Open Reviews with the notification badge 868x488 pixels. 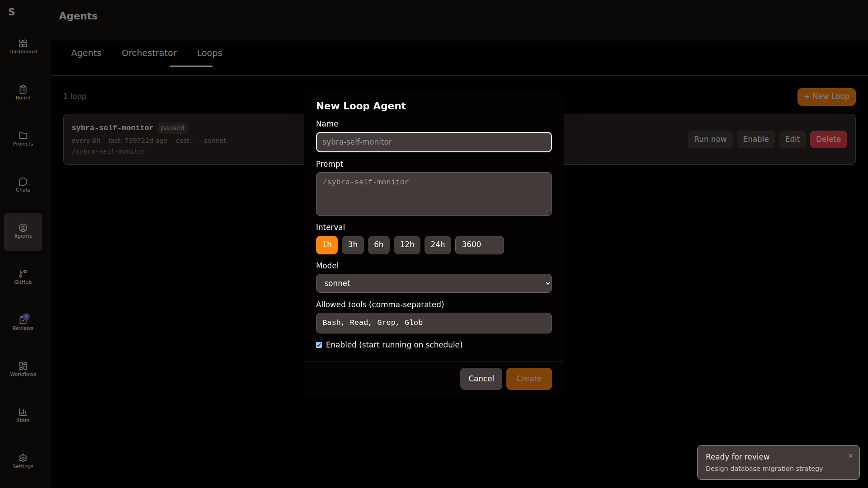point(23,323)
